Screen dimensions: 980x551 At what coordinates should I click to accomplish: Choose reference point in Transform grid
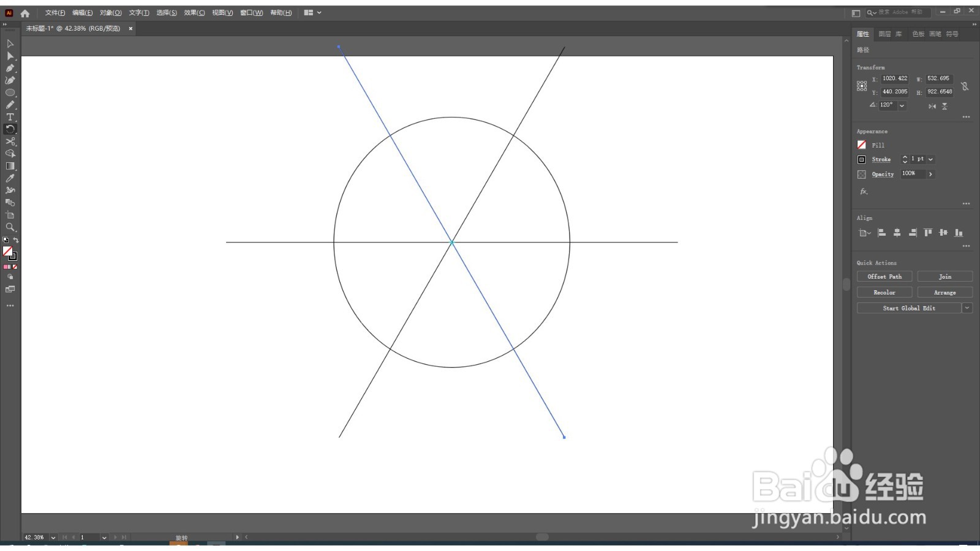point(862,86)
